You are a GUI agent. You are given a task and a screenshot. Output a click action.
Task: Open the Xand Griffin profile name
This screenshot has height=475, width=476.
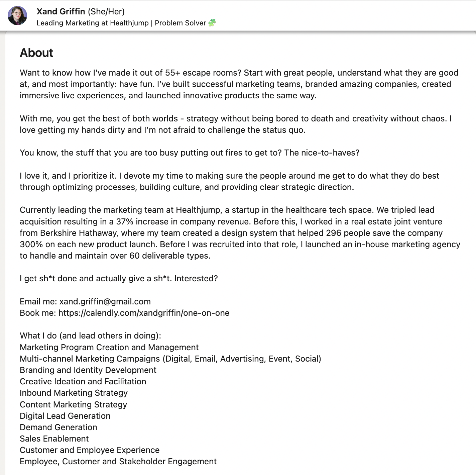pyautogui.click(x=61, y=11)
